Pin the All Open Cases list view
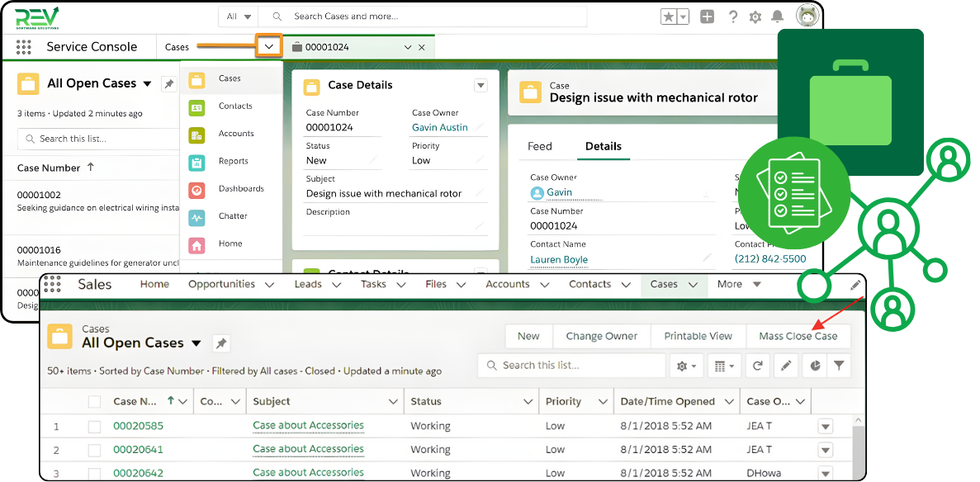This screenshot has height=482, width=980. (221, 343)
